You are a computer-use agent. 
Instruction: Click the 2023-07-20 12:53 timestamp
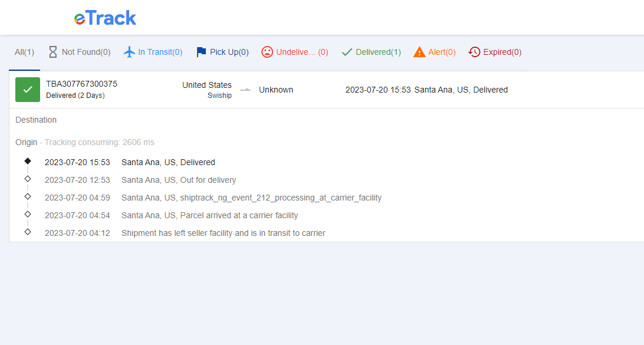point(77,180)
